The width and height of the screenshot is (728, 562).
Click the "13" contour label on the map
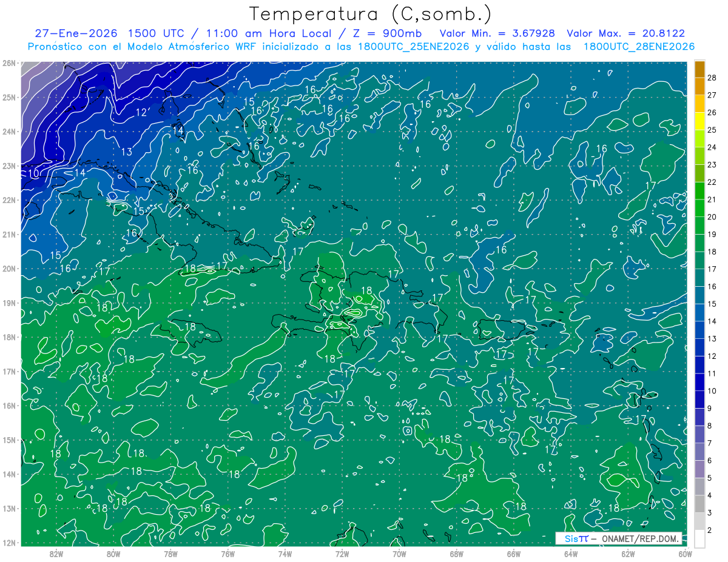click(126, 152)
